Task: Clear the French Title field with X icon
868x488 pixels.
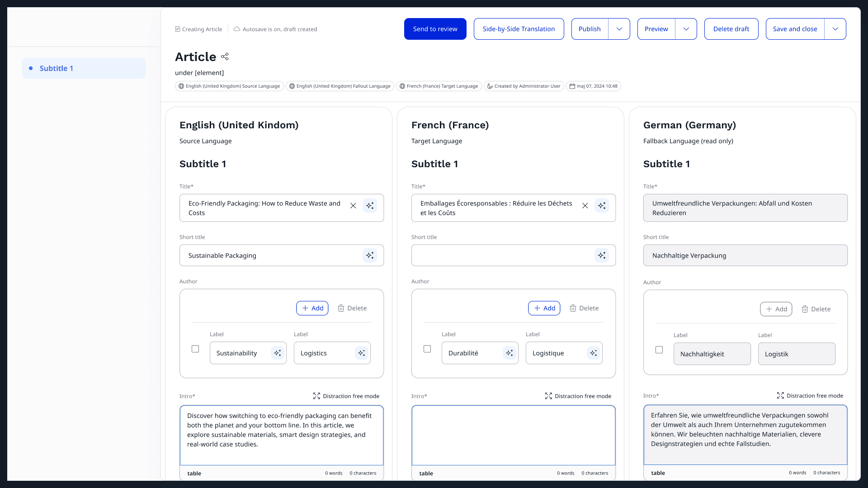Action: [585, 206]
